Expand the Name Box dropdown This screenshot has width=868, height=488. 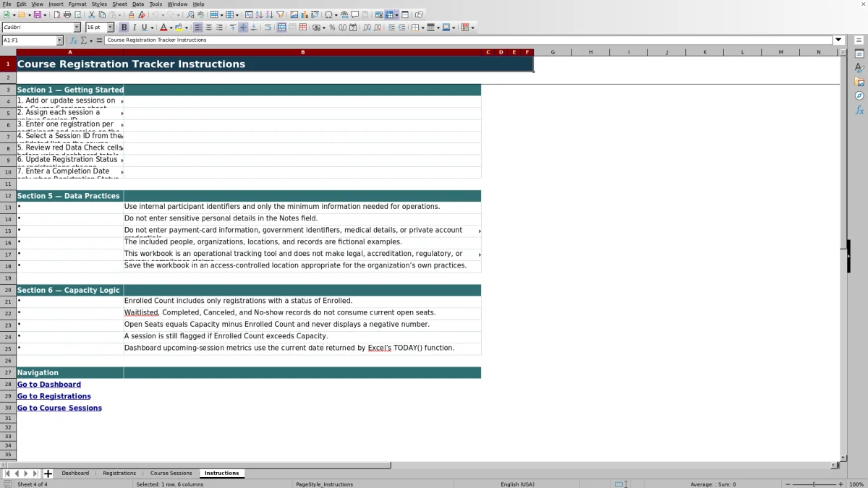coord(59,40)
